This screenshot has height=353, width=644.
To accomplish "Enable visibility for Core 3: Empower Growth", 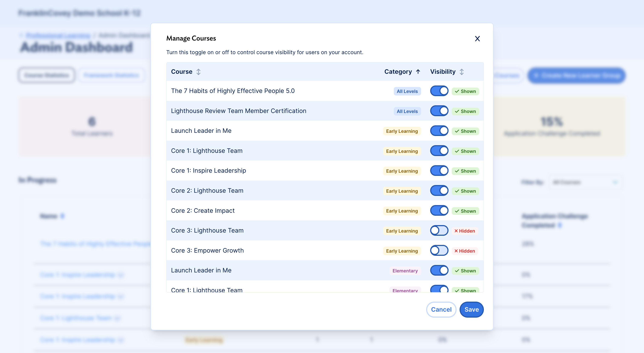I will (x=439, y=250).
